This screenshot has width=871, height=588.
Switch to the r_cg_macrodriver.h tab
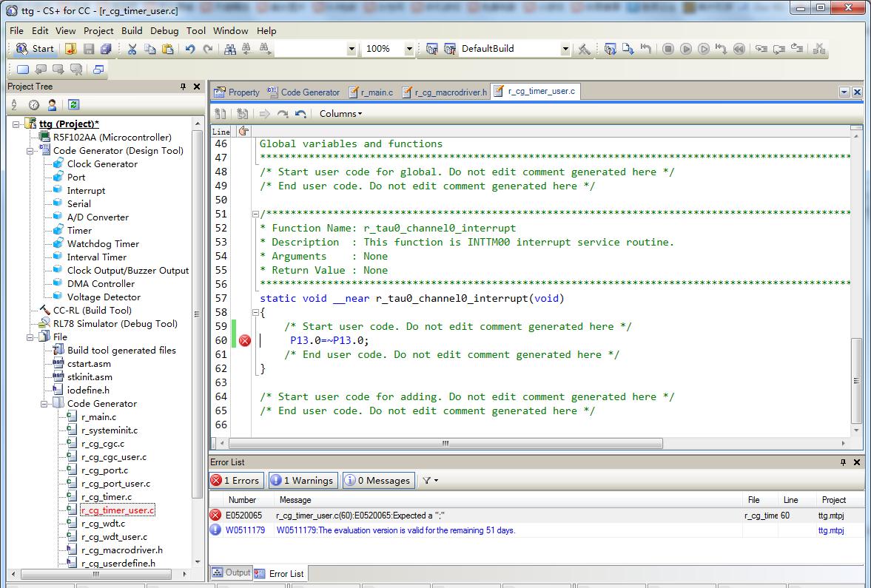tap(445, 92)
